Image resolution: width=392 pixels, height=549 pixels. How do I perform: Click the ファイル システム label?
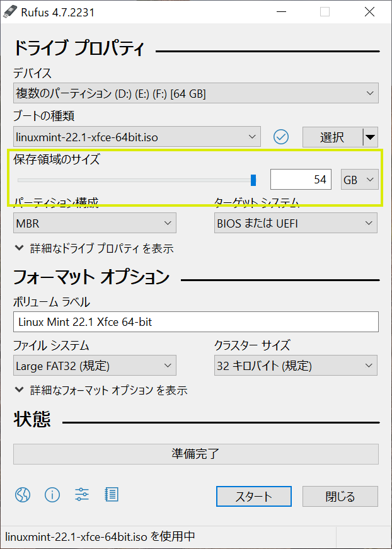coord(51,345)
